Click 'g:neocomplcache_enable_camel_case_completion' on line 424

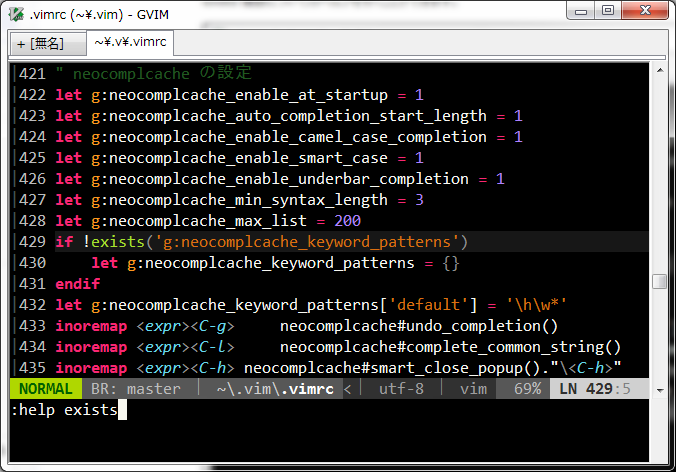[x=289, y=137]
